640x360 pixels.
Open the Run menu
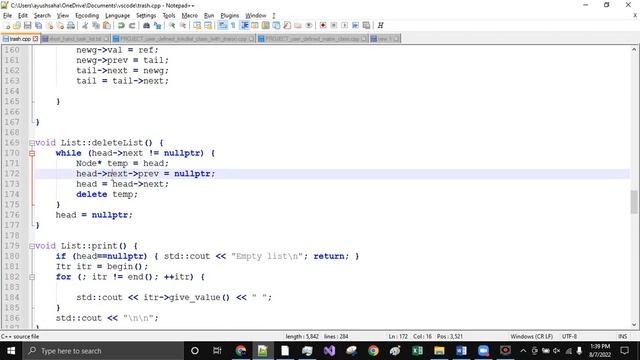[209, 16]
